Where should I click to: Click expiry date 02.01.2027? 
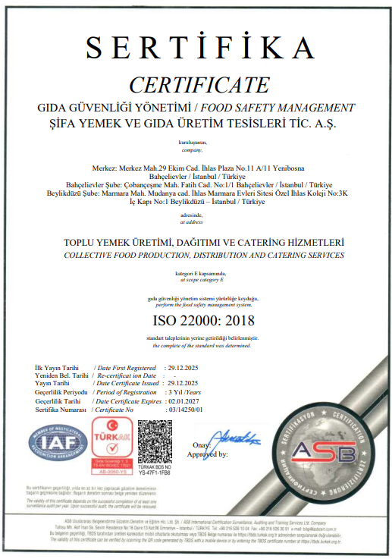pyautogui.click(x=183, y=401)
